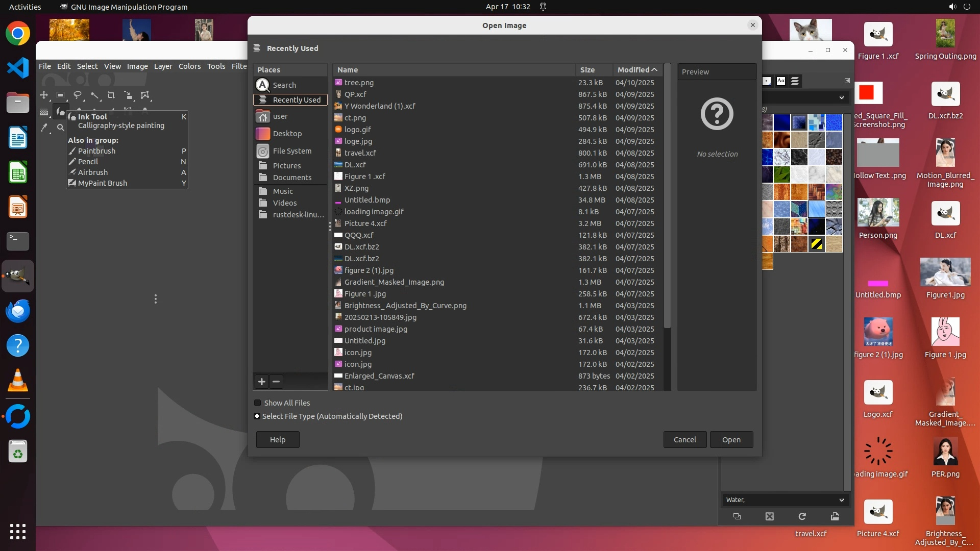
Task: Toggle sort by Modified column
Action: pos(636,70)
